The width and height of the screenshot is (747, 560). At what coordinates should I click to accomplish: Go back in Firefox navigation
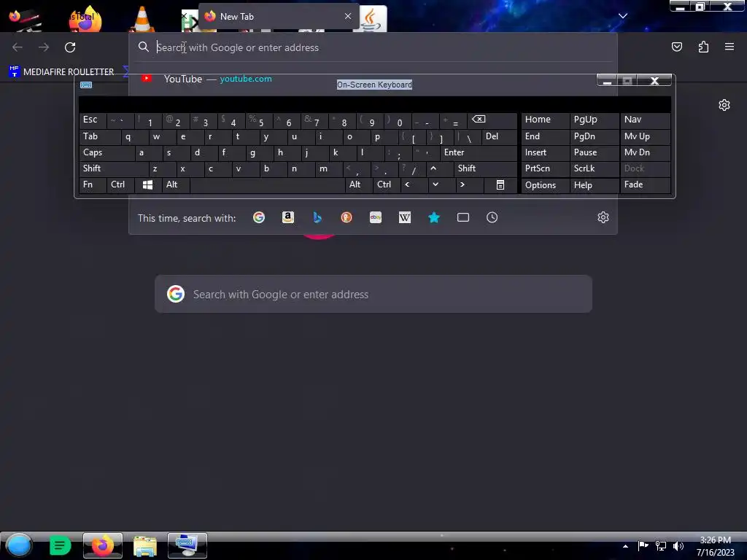[18, 47]
